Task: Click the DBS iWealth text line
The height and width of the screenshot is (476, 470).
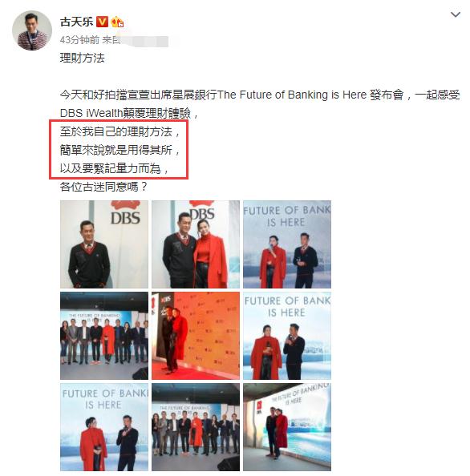Action: tap(129, 113)
